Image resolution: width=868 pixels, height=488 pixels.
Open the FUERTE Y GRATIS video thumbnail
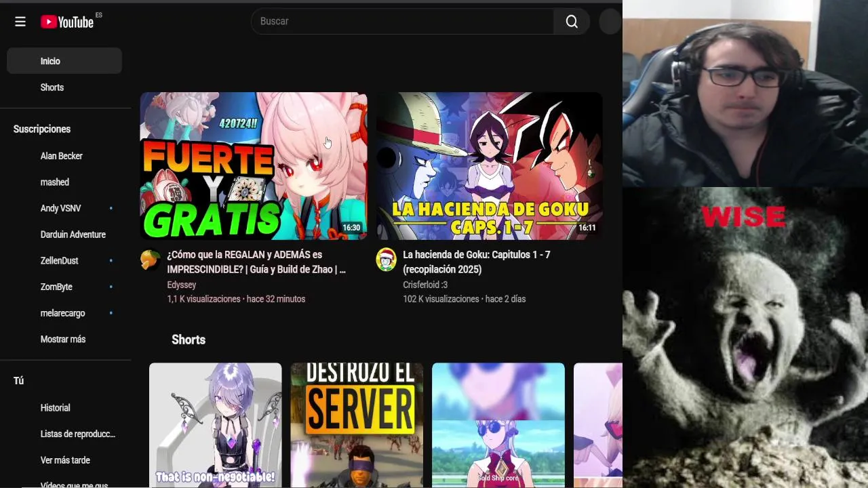click(254, 166)
